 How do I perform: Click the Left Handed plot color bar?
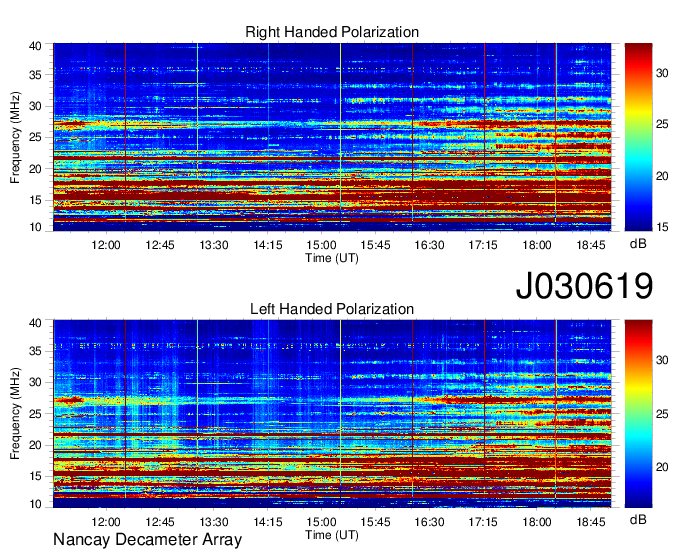coord(638,414)
